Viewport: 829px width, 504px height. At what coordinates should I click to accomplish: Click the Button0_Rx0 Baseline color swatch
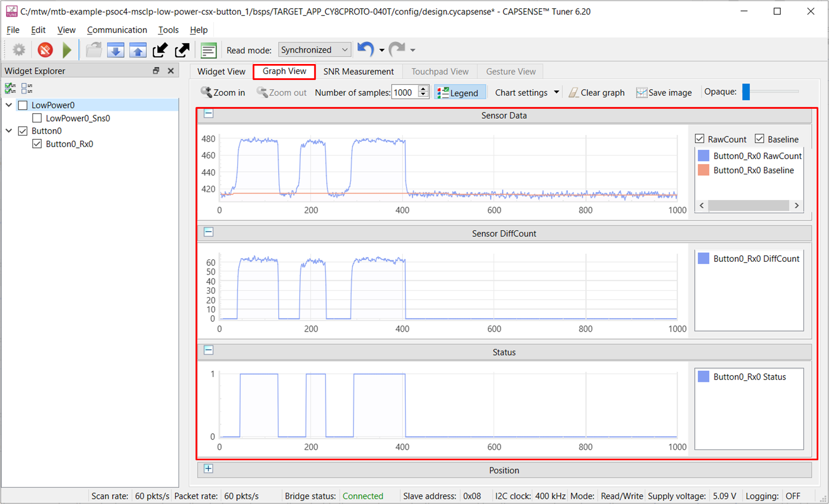704,170
